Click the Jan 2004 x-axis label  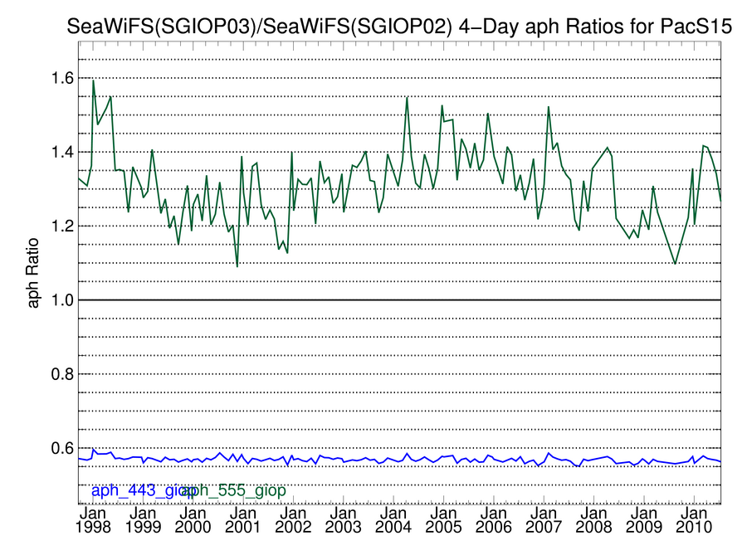393,520
